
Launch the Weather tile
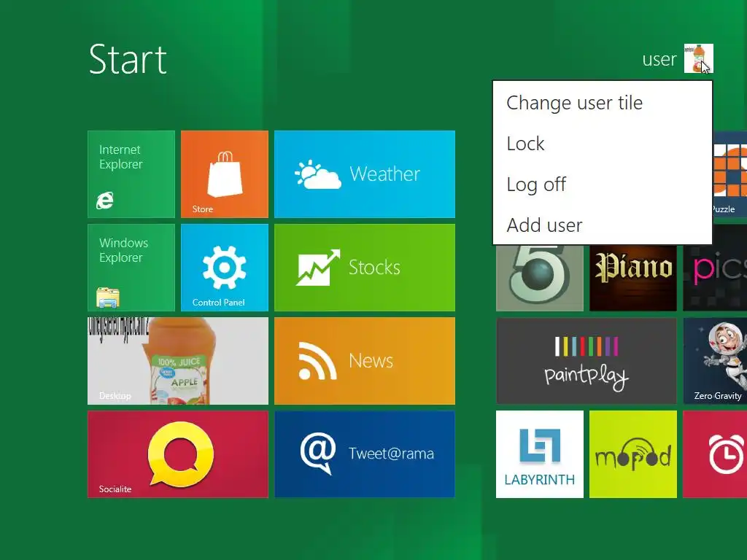click(x=365, y=174)
